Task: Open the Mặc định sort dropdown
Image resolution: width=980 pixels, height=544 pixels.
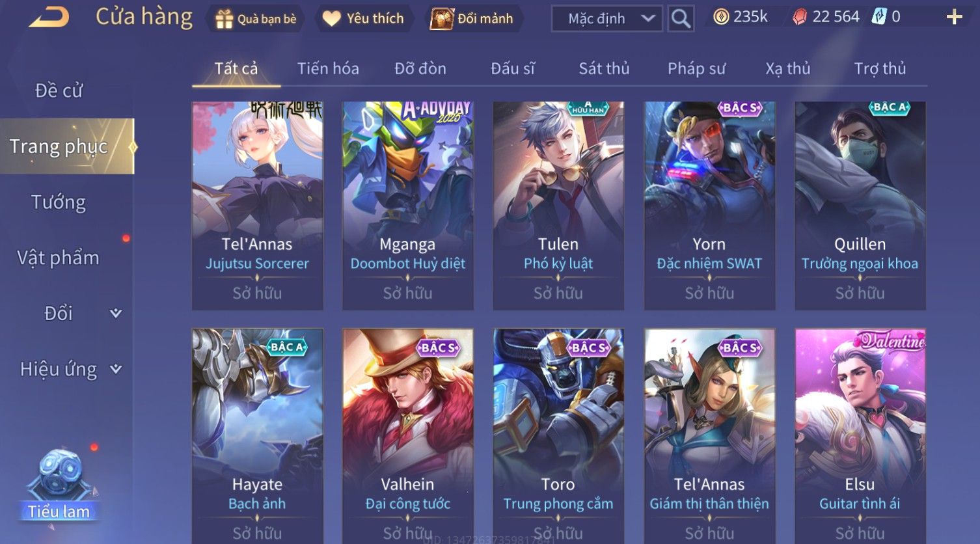Action: 606,18
